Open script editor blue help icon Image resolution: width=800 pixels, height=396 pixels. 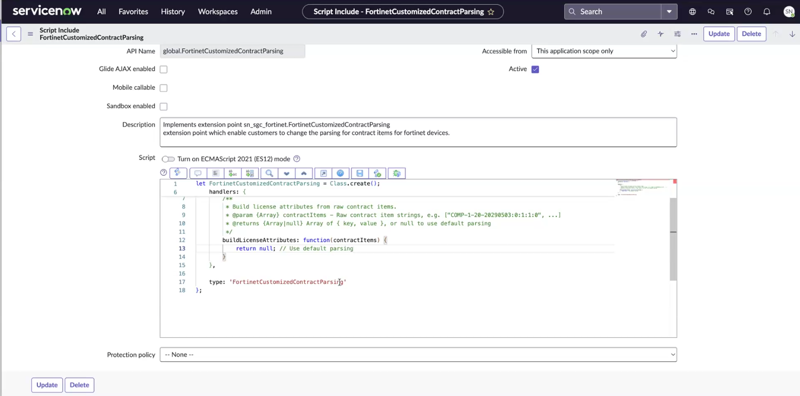pos(340,174)
